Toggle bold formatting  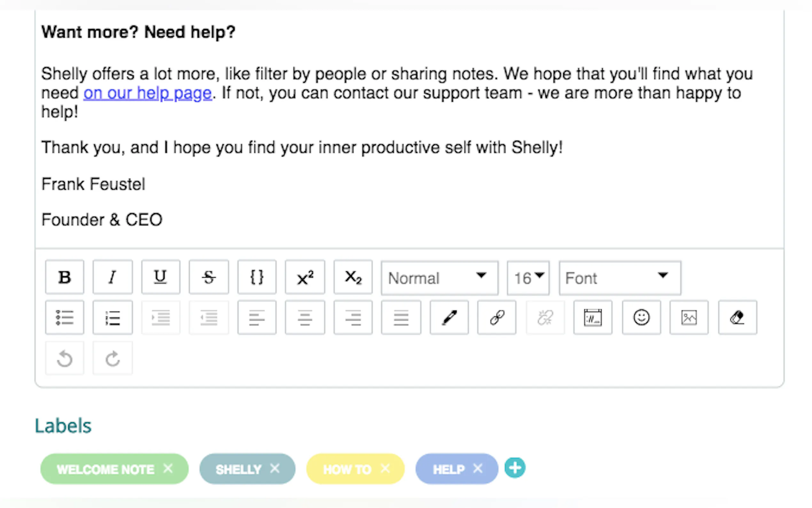tap(65, 277)
